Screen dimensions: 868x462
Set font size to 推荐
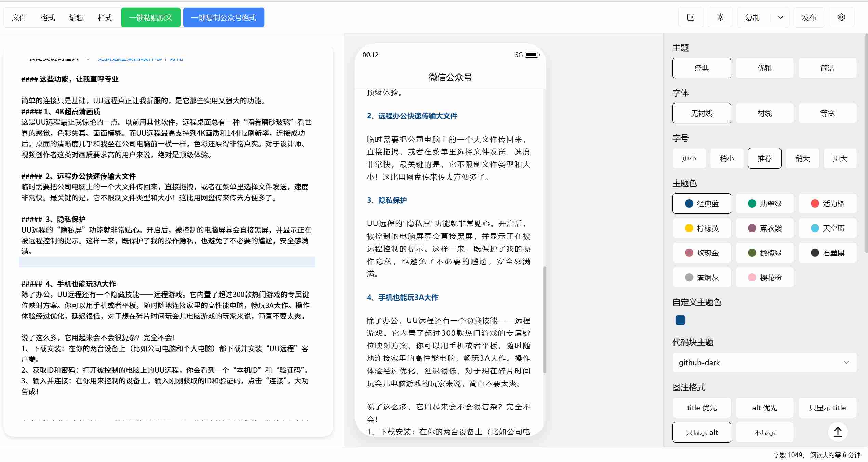(764, 158)
